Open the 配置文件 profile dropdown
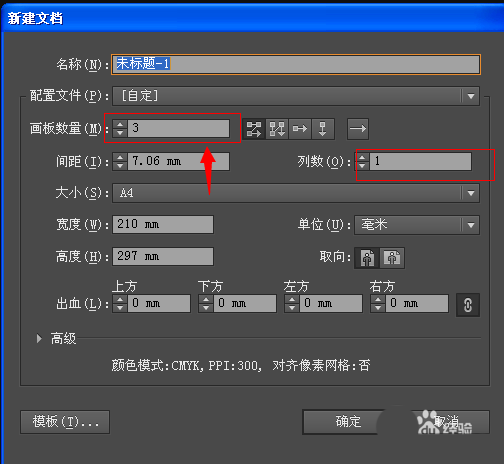Viewport: 504px width, 464px height. pyautogui.click(x=296, y=96)
